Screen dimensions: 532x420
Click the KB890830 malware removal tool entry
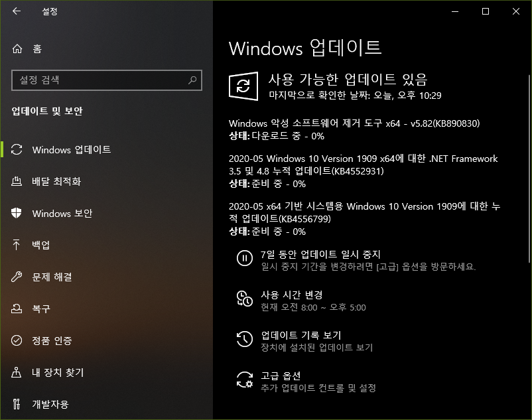coord(354,123)
